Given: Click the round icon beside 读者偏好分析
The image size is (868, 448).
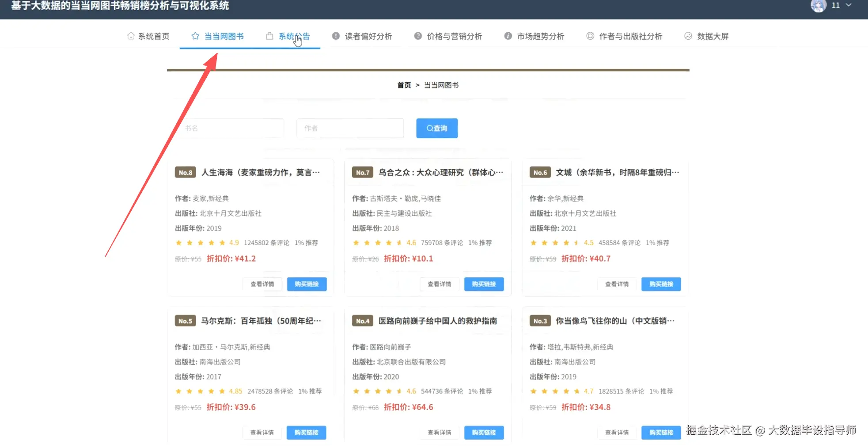Looking at the screenshot, I should 336,36.
